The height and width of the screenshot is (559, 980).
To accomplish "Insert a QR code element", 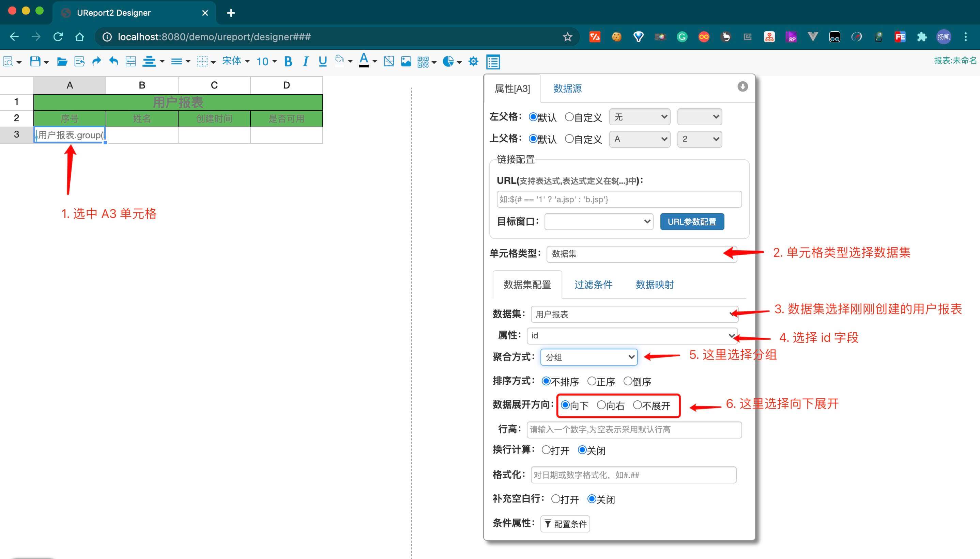I will 423,61.
